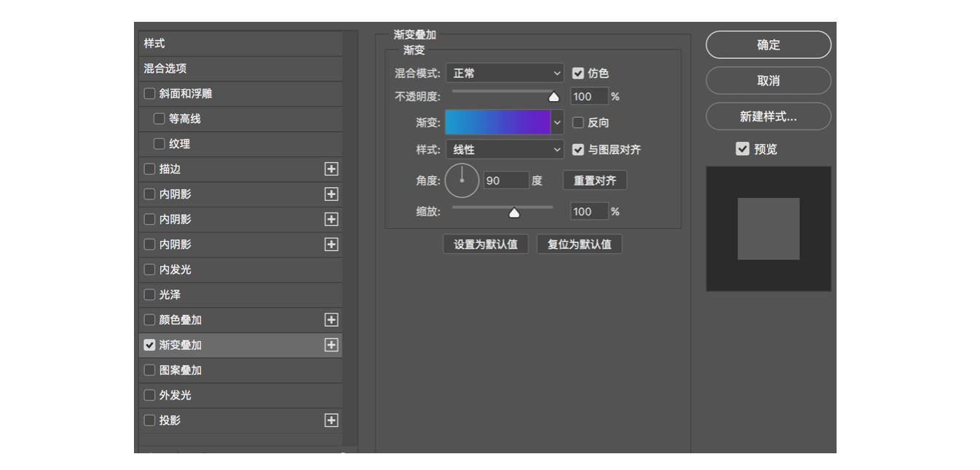This screenshot has height=470, width=980.
Task: Disable the 预览 checkbox
Action: pyautogui.click(x=743, y=149)
